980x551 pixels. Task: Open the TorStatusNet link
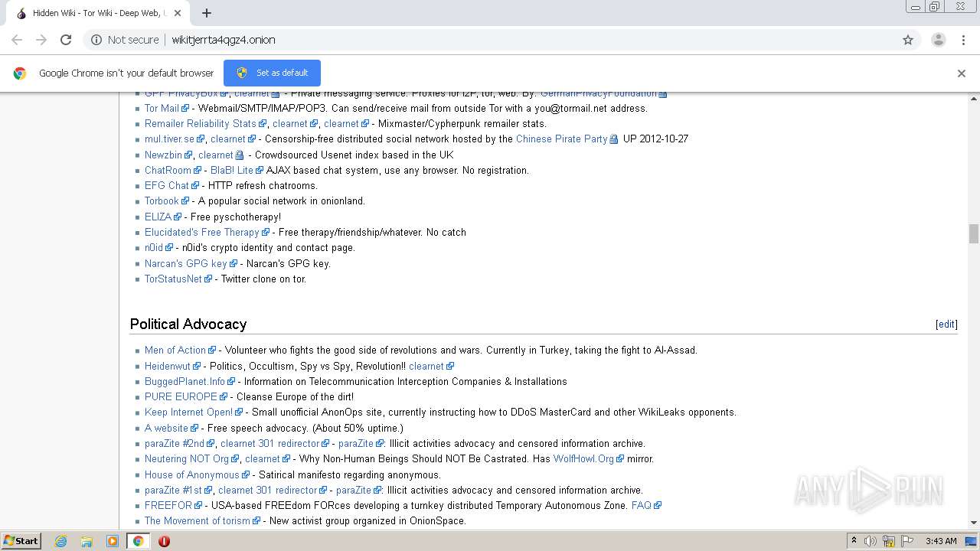173,279
